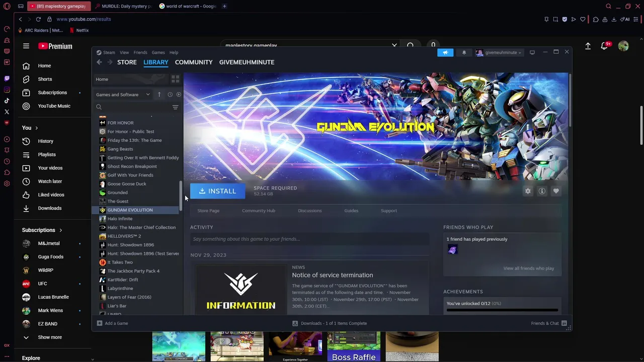Open X in Opera sidebar
The height and width of the screenshot is (362, 644).
point(7,112)
